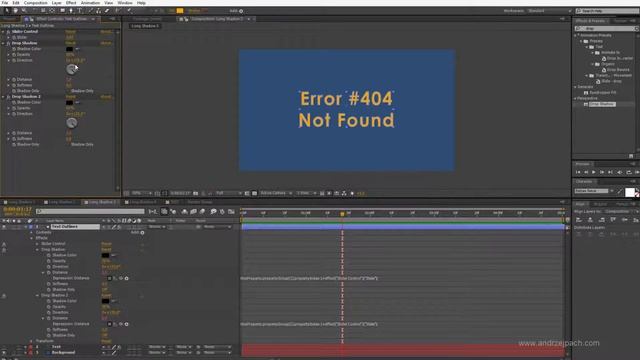Enable Frame Blending for the timeline
This screenshot has width=640, height=360.
click(x=193, y=211)
